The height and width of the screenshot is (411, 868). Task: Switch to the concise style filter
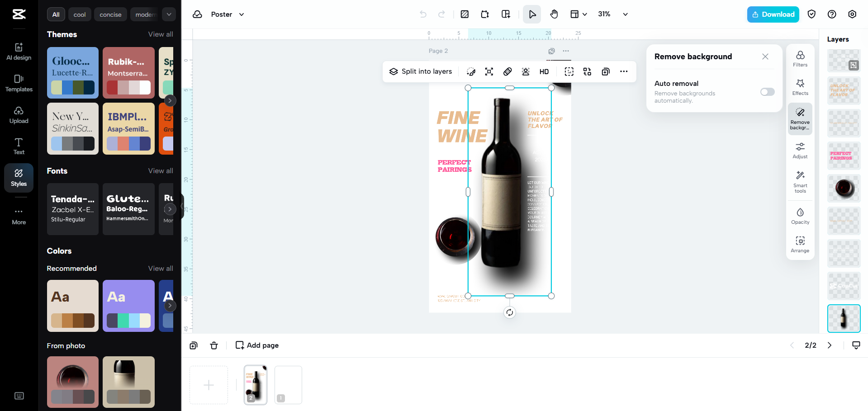pyautogui.click(x=110, y=14)
